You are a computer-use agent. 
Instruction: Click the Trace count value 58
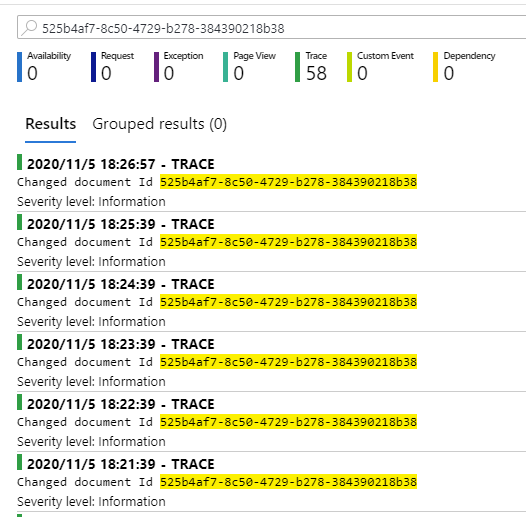316,73
